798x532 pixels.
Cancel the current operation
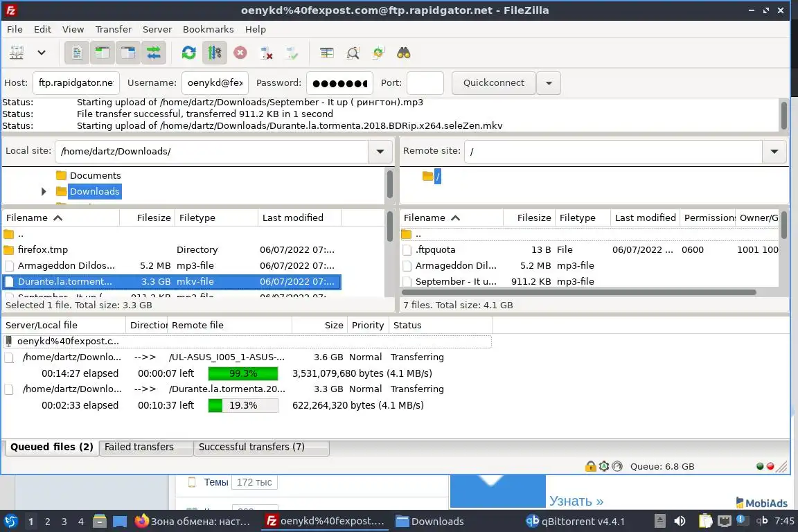[240, 53]
